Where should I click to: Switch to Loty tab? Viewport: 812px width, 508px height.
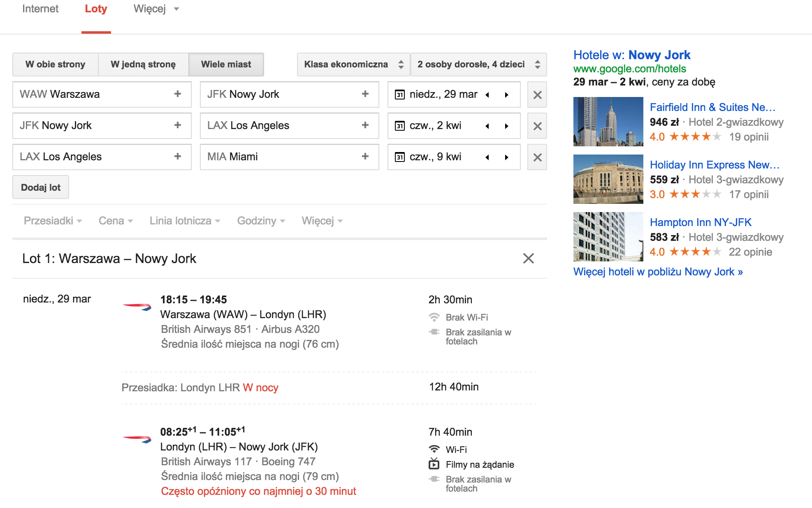click(96, 9)
